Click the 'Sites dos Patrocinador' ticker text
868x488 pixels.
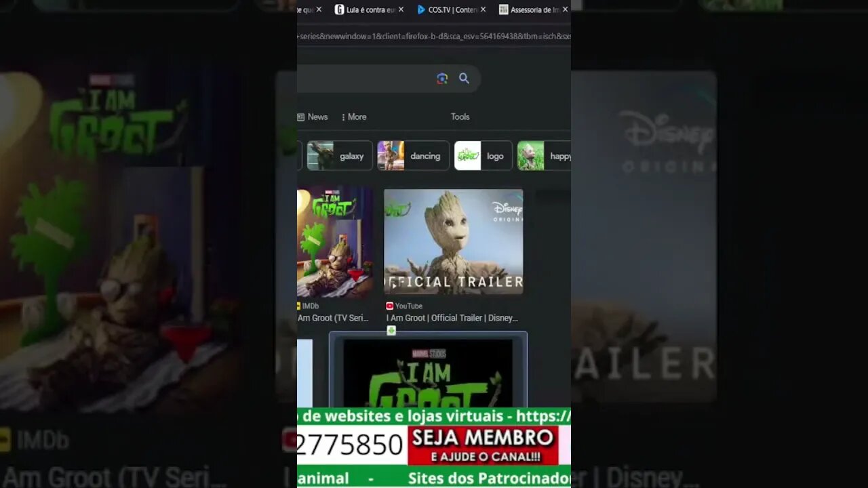coord(489,479)
